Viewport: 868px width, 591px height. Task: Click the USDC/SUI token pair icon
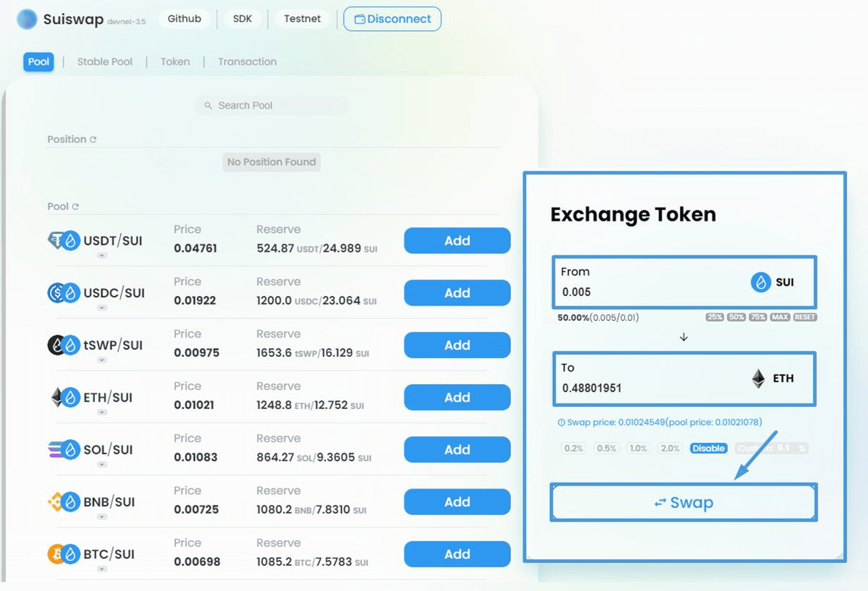point(64,293)
